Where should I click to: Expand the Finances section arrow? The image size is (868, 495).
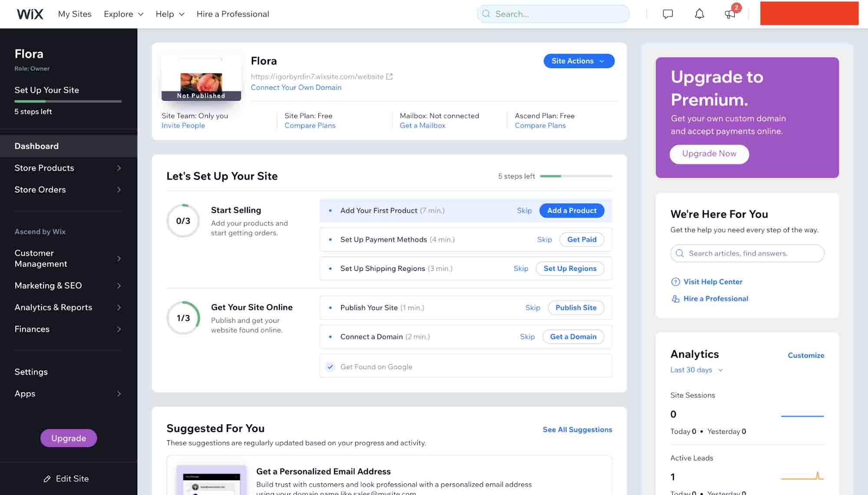[x=119, y=329]
